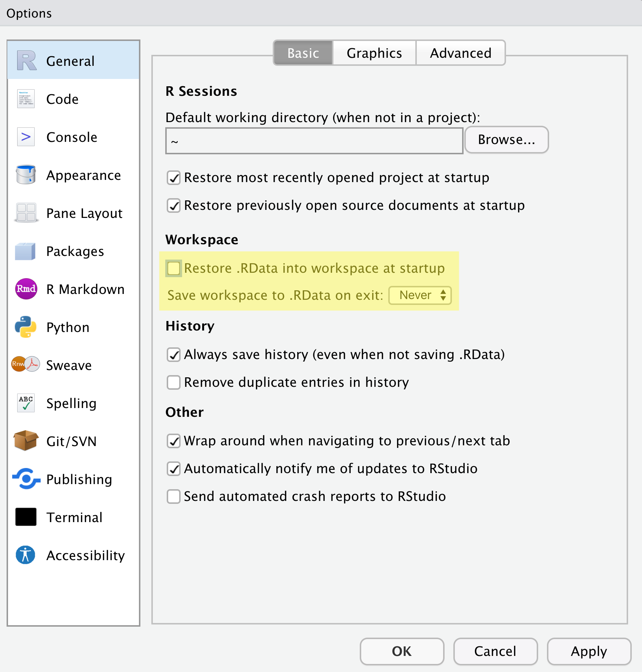Click the Browse button for working directory
Screen dimensions: 642x672
(x=506, y=140)
